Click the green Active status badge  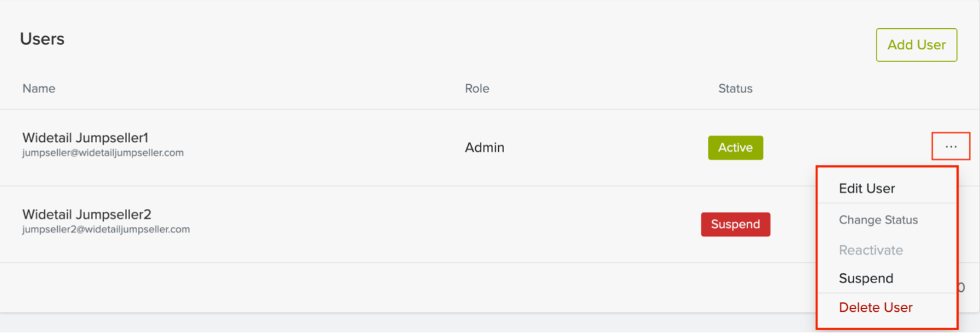point(735,148)
